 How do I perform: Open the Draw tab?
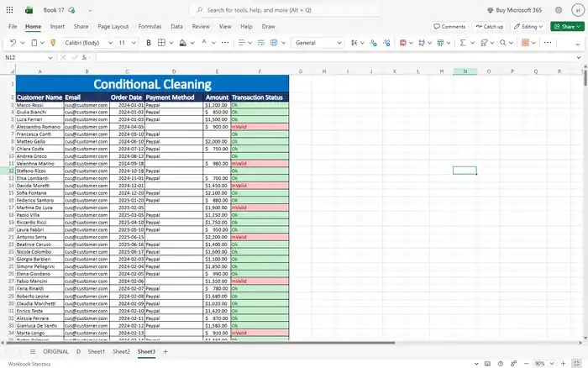pyautogui.click(x=268, y=27)
